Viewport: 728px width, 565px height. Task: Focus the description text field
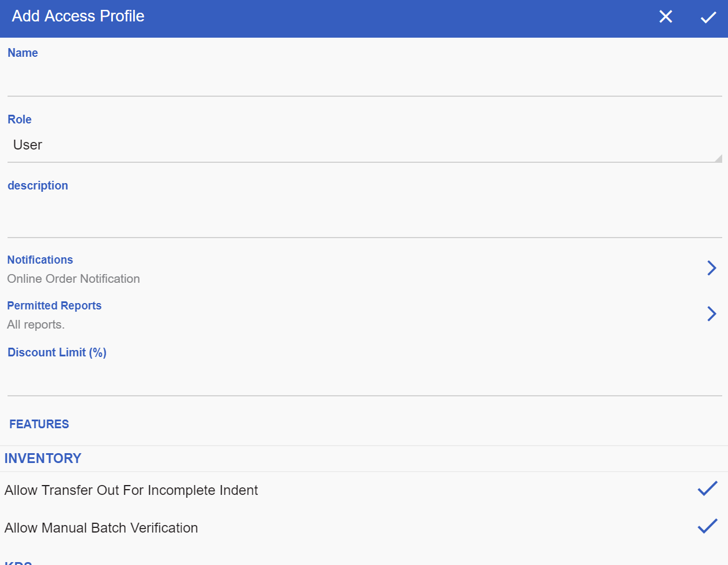tap(364, 217)
